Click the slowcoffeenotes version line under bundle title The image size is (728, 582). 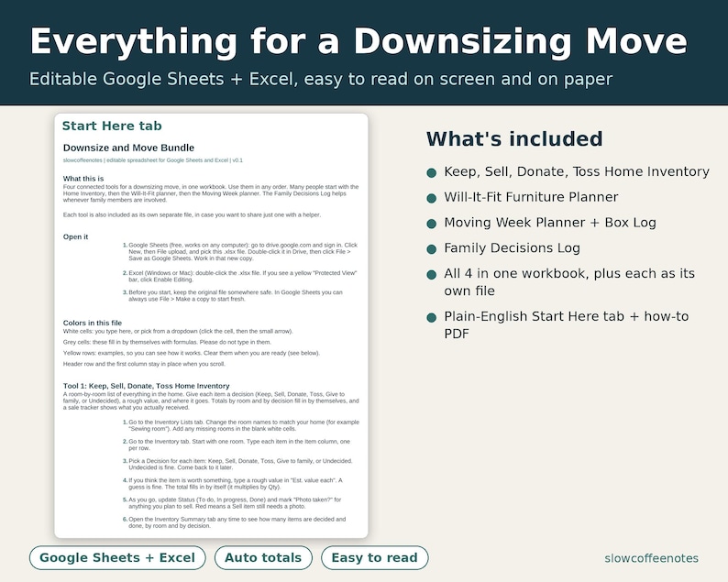(x=153, y=160)
